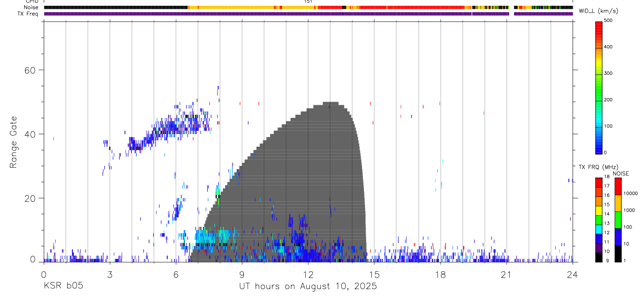Click the '100' tick on the width color bar
644x297 pixels.
coord(608,126)
